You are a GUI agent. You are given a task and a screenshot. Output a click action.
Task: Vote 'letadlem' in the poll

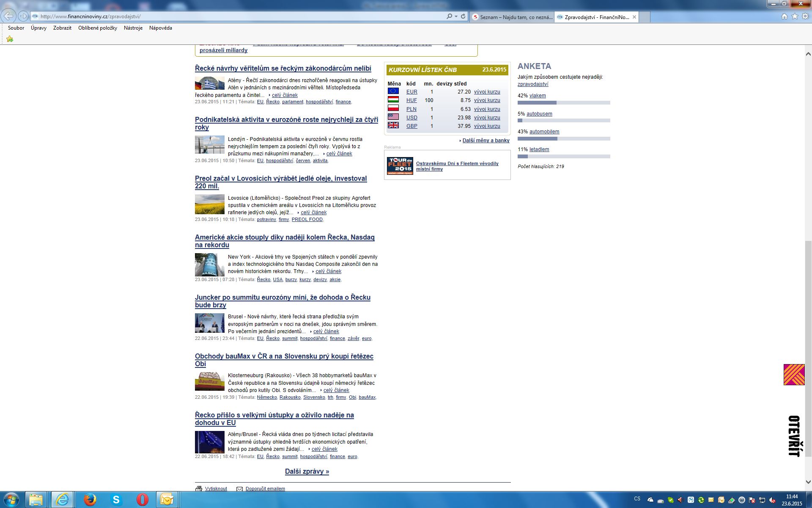coord(539,149)
